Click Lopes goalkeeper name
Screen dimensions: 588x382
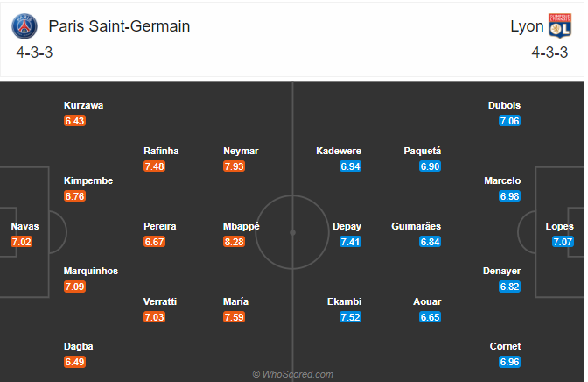[x=559, y=226]
